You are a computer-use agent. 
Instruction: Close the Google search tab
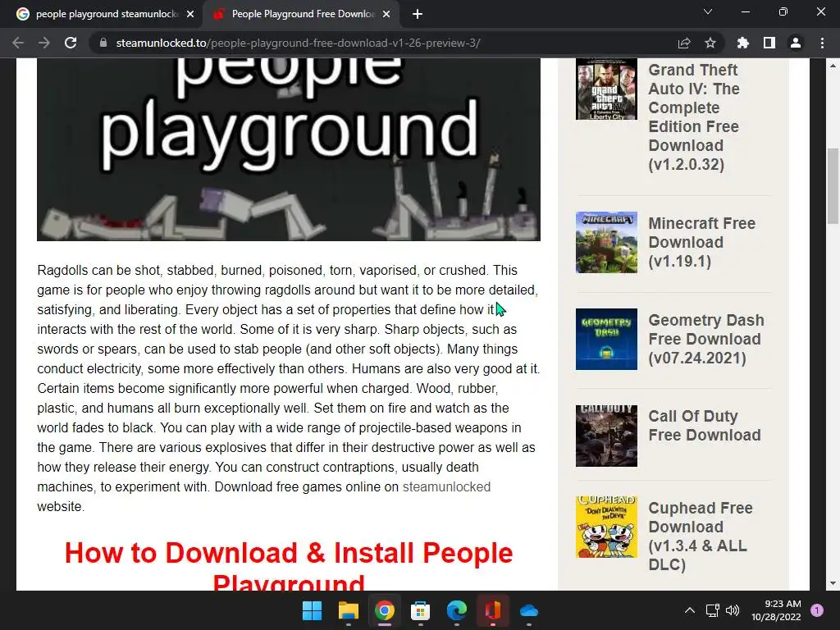tap(190, 15)
